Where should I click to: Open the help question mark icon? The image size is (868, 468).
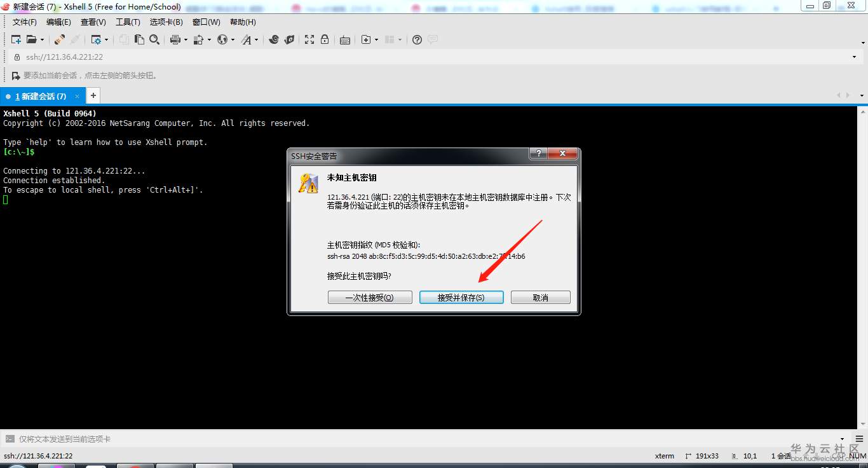click(417, 39)
